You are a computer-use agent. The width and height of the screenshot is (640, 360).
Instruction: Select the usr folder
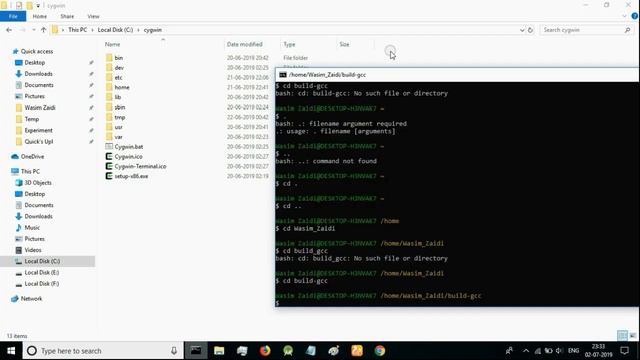click(x=118, y=127)
